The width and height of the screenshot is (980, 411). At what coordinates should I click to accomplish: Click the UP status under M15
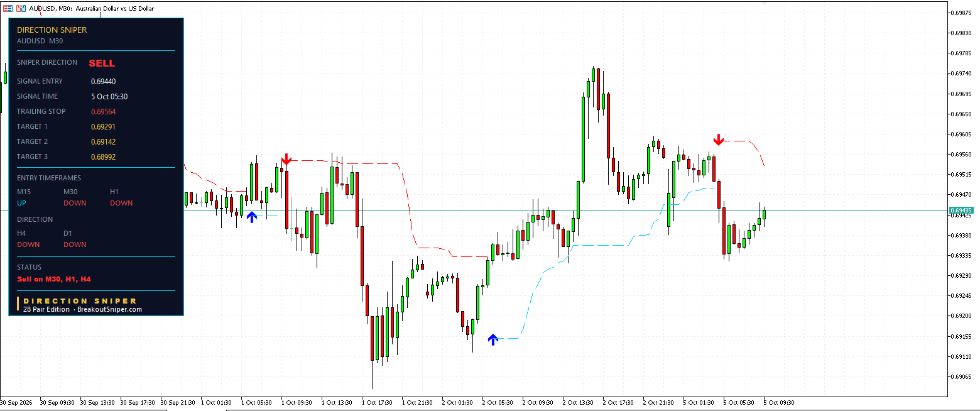21,203
